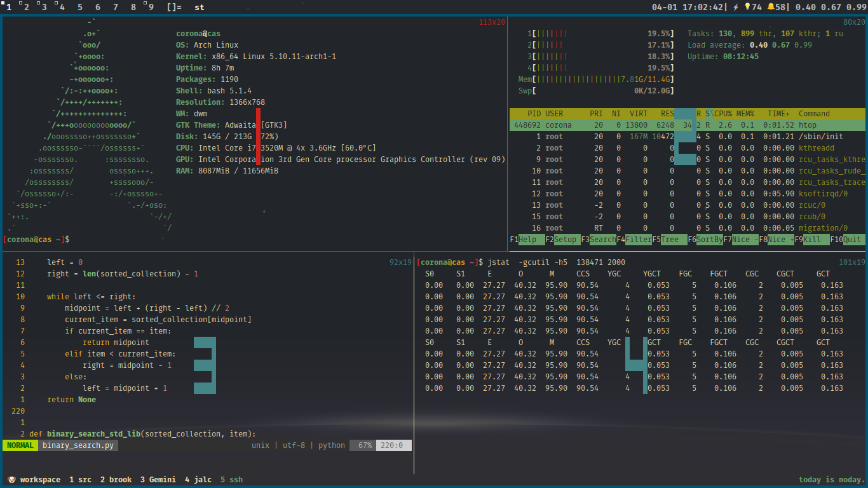This screenshot has width=868, height=488.
Task: Click the python filetype in vim statusline
Action: (332, 445)
